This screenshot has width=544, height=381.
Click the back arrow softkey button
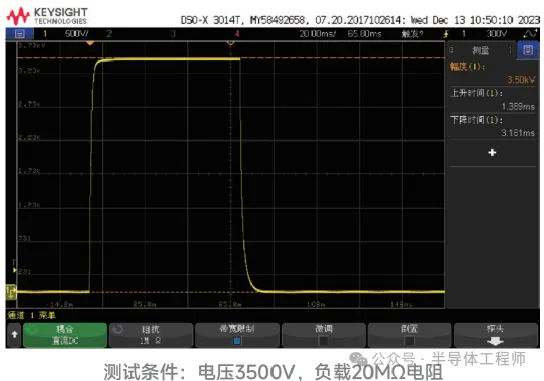(x=14, y=335)
